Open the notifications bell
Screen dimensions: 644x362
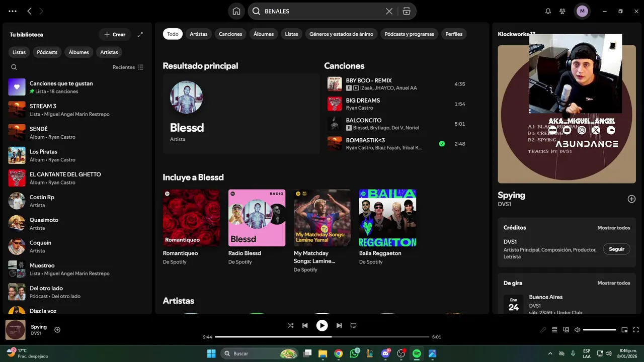(548, 11)
